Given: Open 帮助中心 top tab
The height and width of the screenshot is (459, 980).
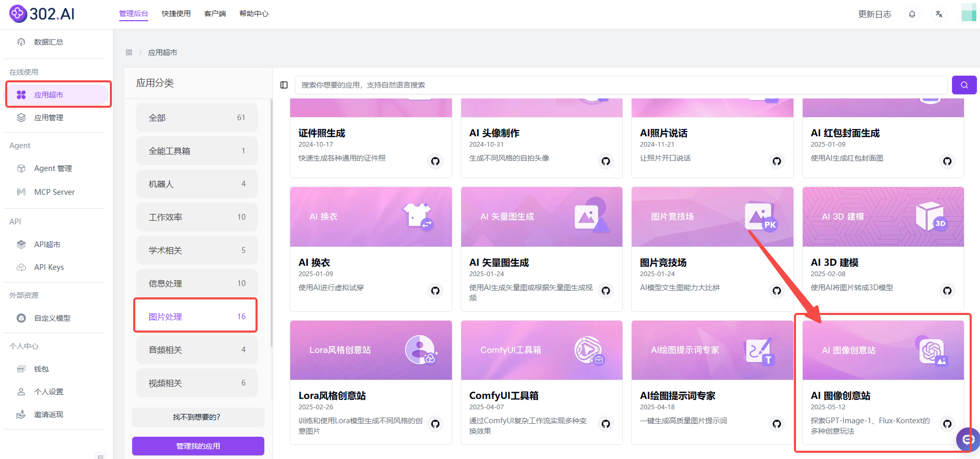Looking at the screenshot, I should (254, 13).
